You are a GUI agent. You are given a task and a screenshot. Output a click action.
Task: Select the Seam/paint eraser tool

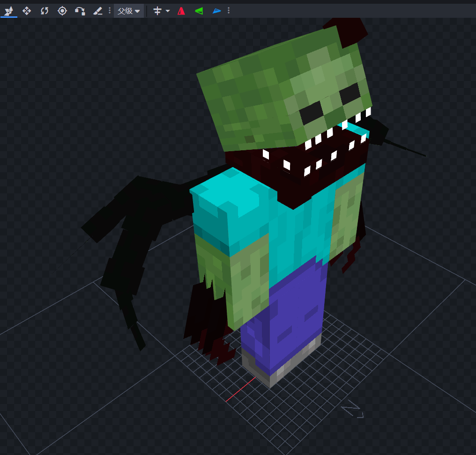[97, 11]
